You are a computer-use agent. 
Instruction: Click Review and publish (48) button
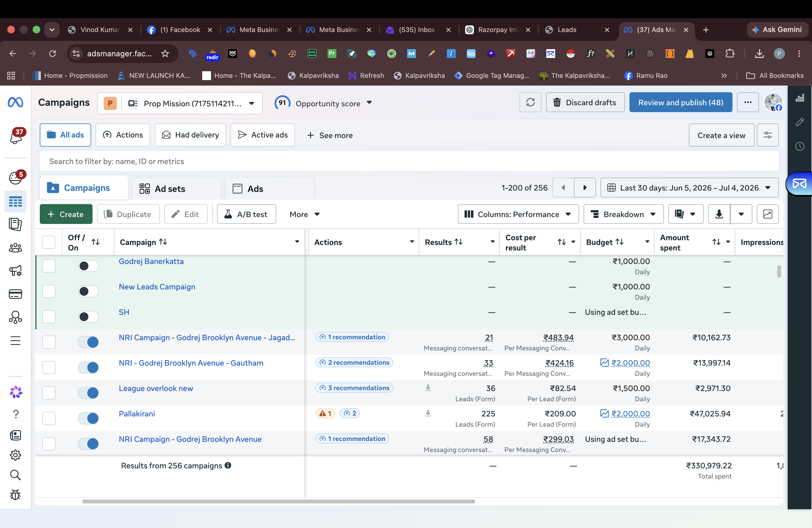tap(681, 102)
